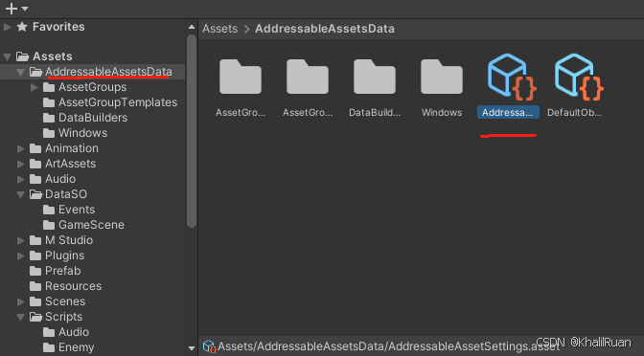Select the DefaultOb... asset icon
Viewport: 644px width, 356px height.
pyautogui.click(x=579, y=78)
